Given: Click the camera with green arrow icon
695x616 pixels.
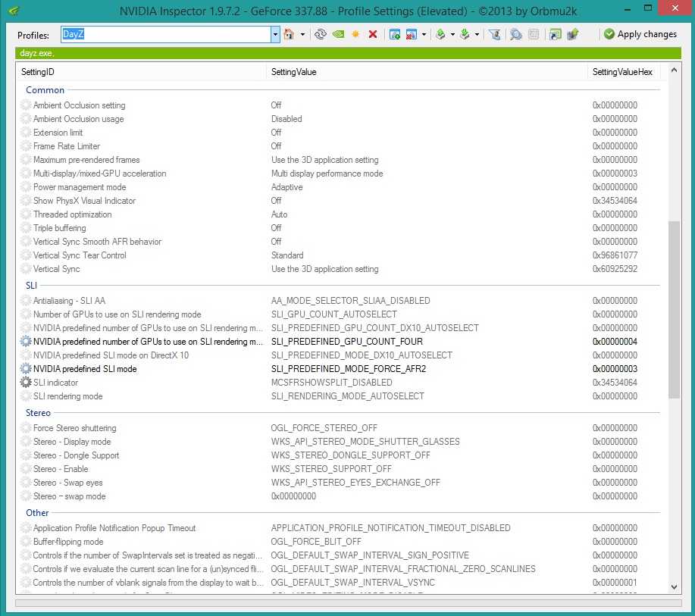Looking at the screenshot, I should (x=573, y=34).
